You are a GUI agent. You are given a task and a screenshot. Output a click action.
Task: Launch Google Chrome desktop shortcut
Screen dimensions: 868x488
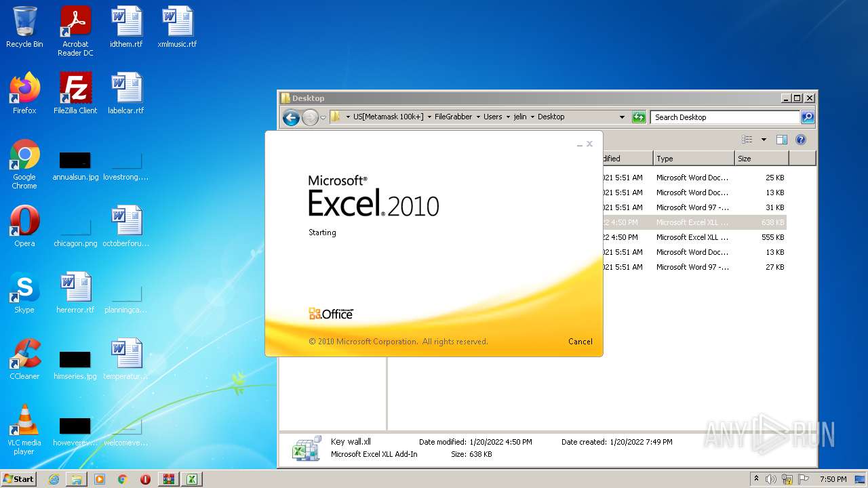click(x=24, y=164)
